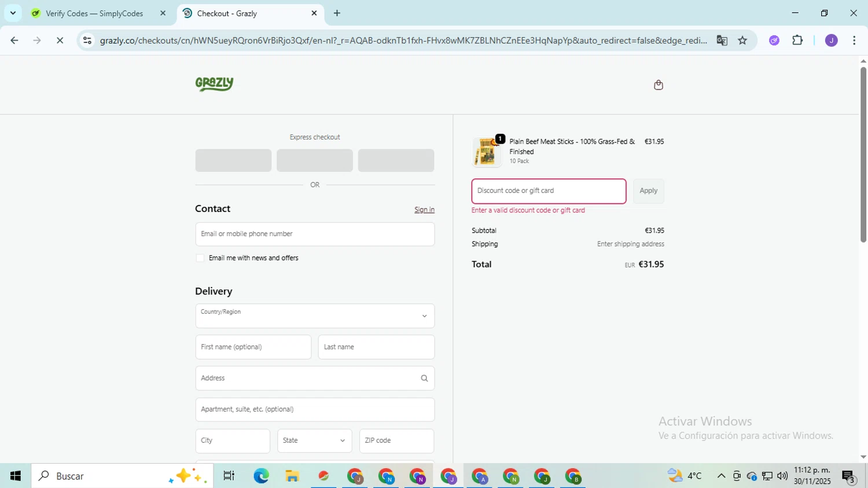This screenshot has height=488, width=868.
Task: Click the City input field
Action: pos(233,441)
